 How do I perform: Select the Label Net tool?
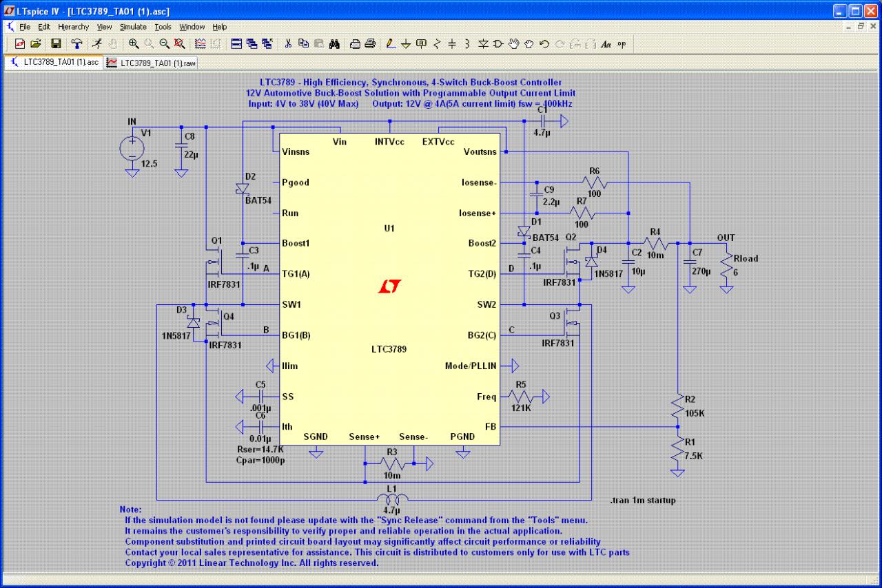421,44
